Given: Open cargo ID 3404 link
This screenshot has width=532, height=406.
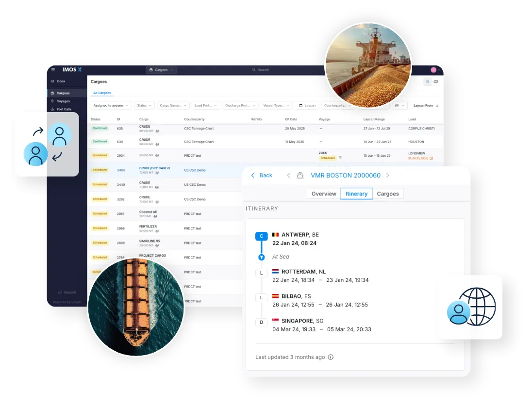Looking at the screenshot, I should click(x=121, y=170).
